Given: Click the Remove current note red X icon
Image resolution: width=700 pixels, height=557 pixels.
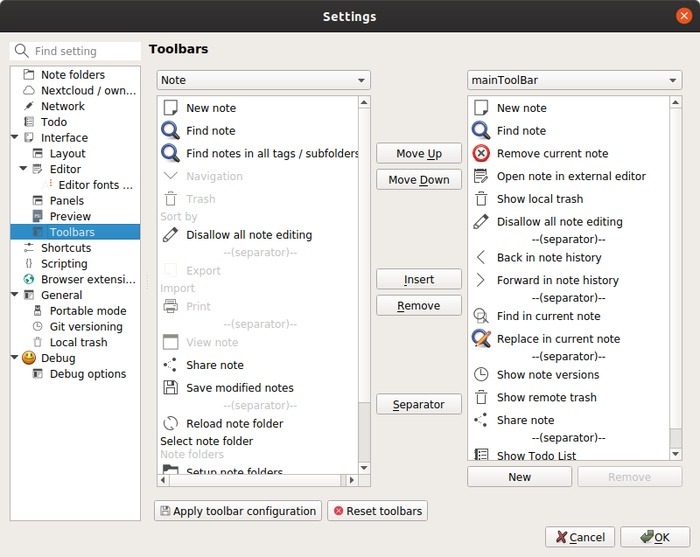Looking at the screenshot, I should [x=481, y=154].
